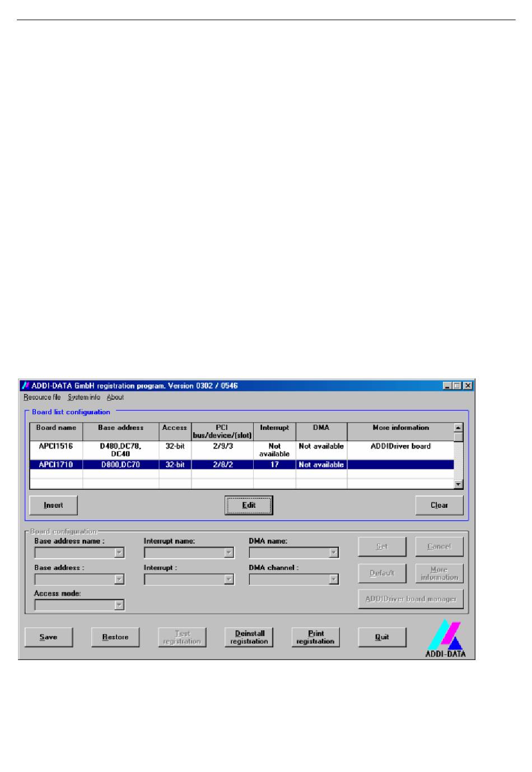
Task: Expand the Interrupt dropdown
Action: click(x=228, y=579)
